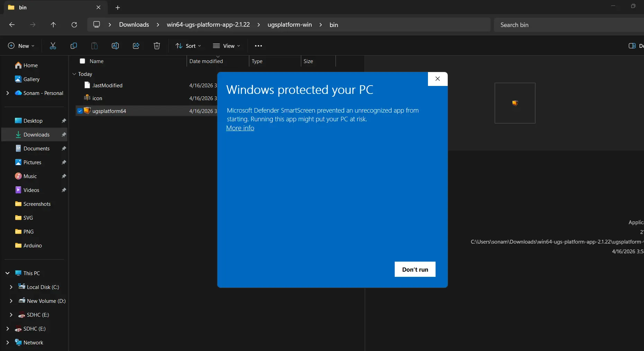Navigate up to the parent folder

coord(53,25)
